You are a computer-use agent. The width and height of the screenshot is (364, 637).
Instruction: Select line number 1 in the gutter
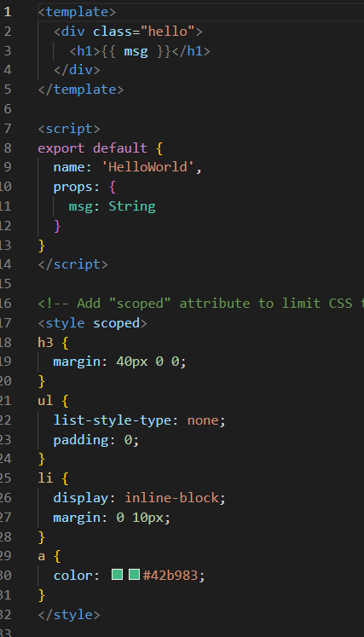point(8,12)
